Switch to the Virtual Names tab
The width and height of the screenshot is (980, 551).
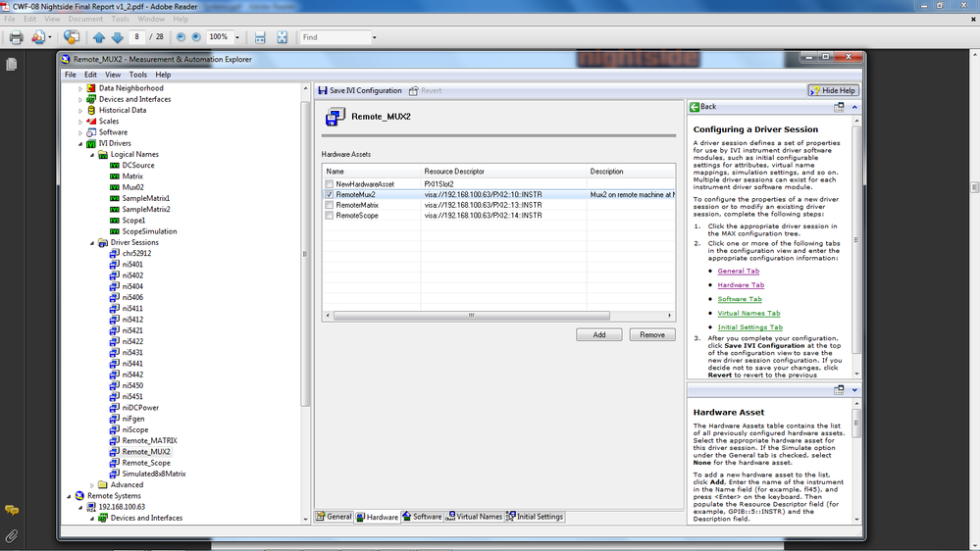pos(474,517)
